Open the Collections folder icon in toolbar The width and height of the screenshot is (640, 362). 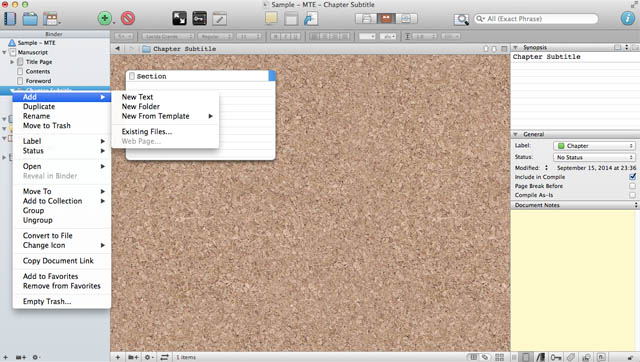point(30,18)
